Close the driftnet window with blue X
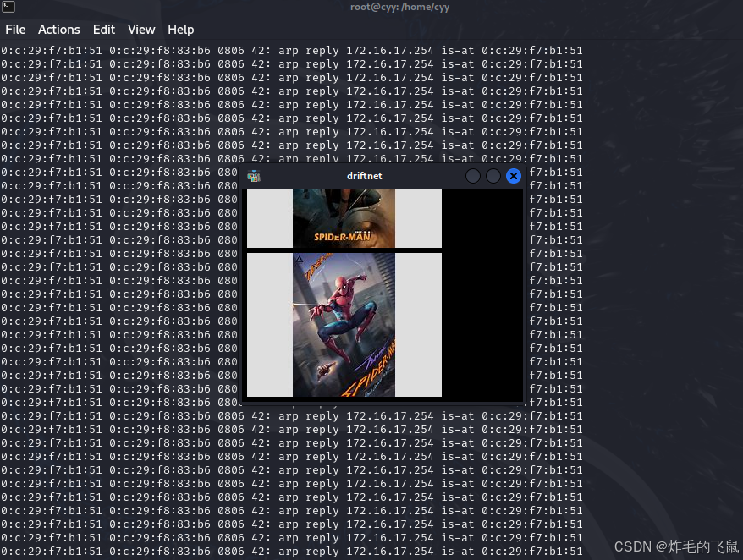The image size is (743, 560). click(513, 176)
